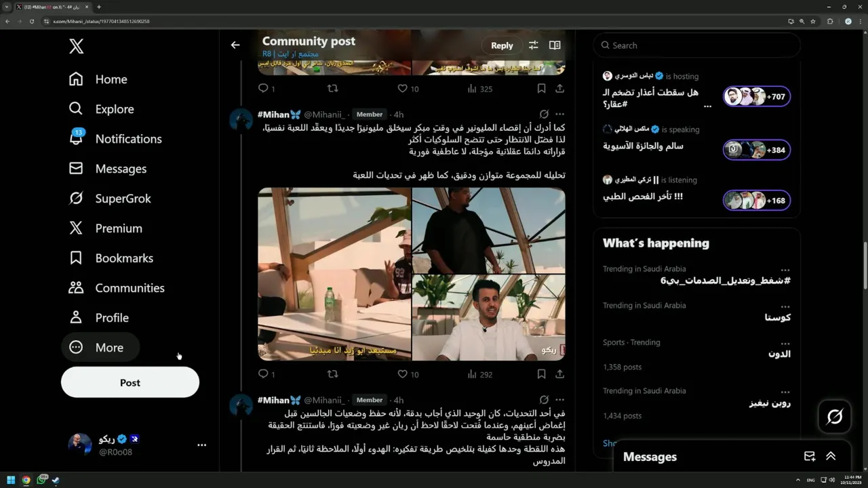Open Communities in the sidebar
868x488 pixels.
point(117,288)
